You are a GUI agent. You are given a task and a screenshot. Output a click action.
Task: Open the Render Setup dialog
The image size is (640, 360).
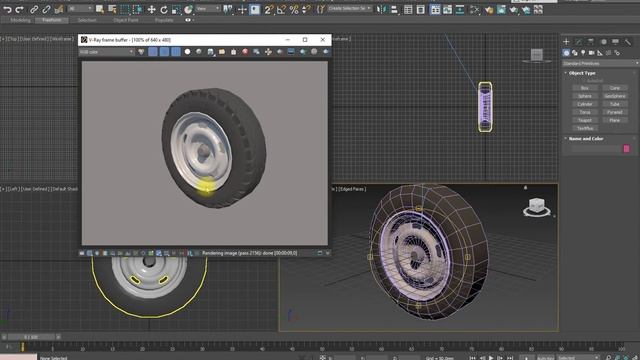point(489,9)
